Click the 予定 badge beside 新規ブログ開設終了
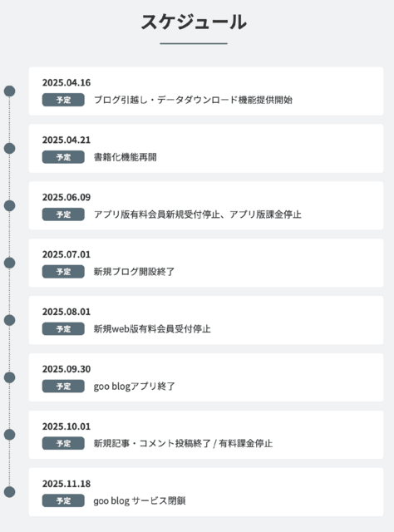The width and height of the screenshot is (394, 532). point(63,272)
